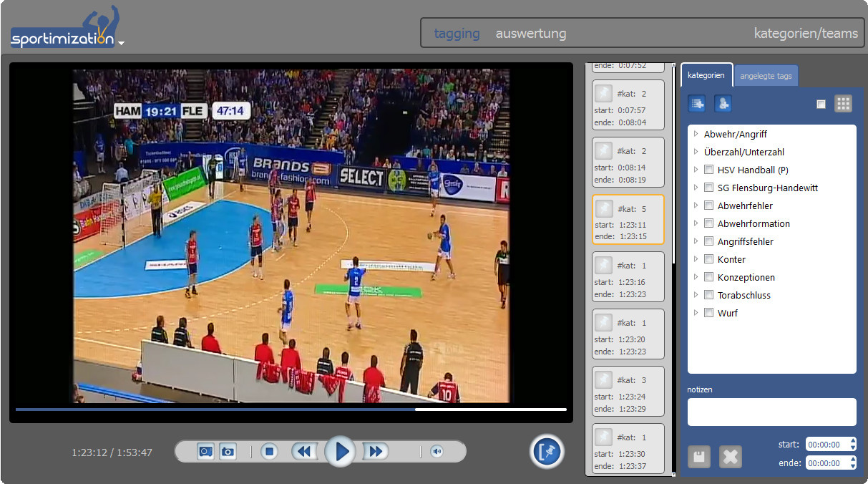The image size is (868, 484).
Task: Rewind the video
Action: [x=304, y=452]
